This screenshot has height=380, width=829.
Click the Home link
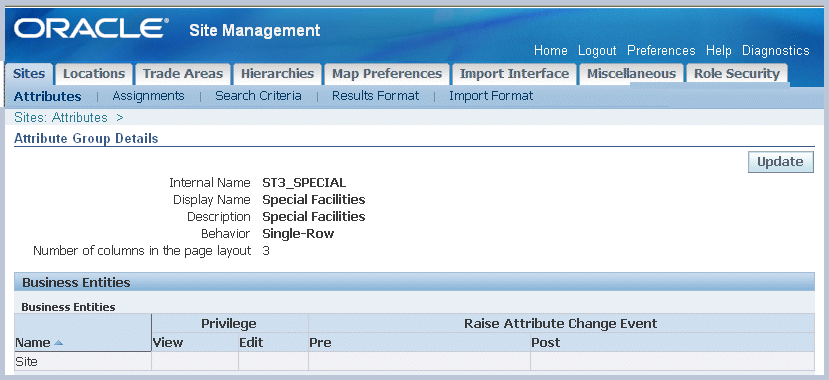click(x=550, y=51)
